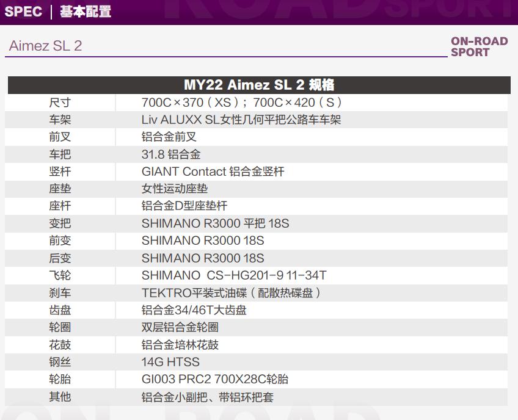Click the ON-ROAD SPORT category label
The height and width of the screenshot is (420, 518).
[479, 47]
